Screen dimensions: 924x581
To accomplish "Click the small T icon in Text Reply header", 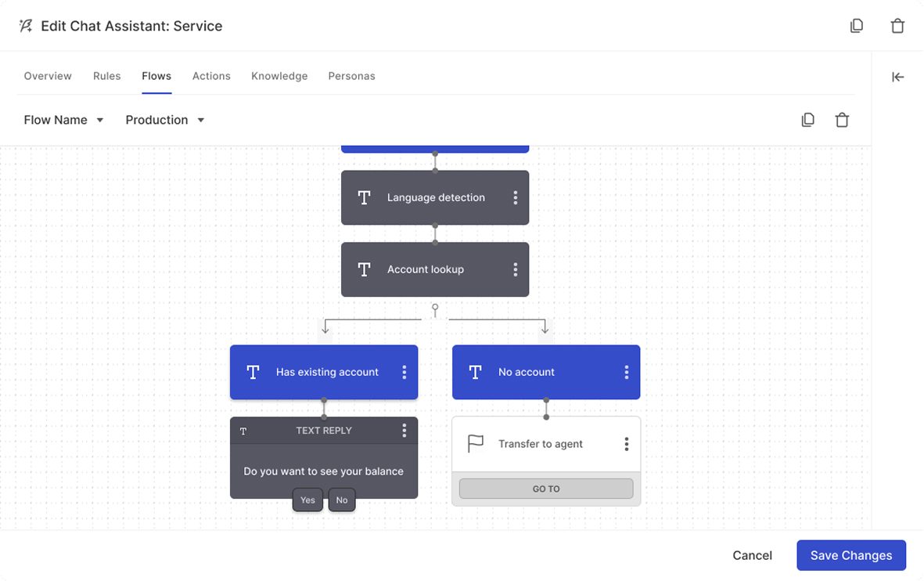I will click(243, 431).
